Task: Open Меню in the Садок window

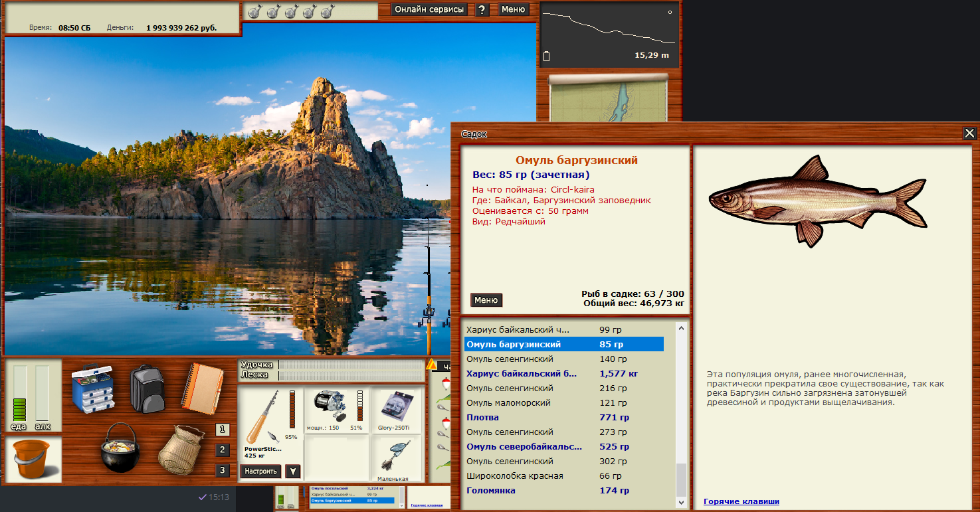Action: (486, 300)
